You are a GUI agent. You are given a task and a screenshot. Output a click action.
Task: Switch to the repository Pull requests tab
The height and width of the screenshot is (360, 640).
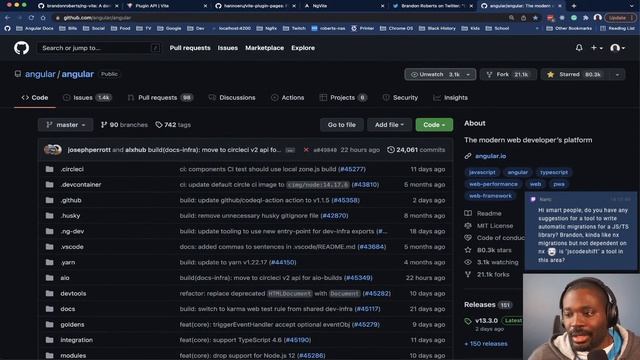pyautogui.click(x=160, y=98)
